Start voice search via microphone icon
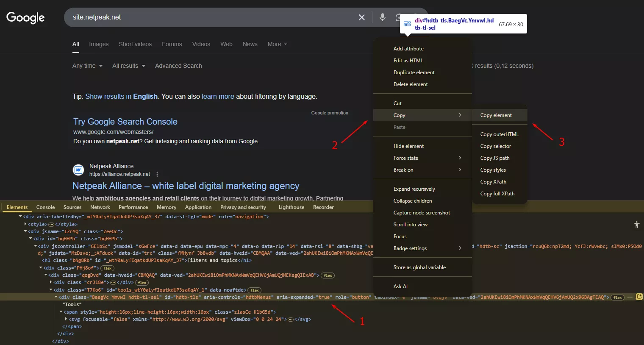The height and width of the screenshot is (345, 644). tap(383, 17)
